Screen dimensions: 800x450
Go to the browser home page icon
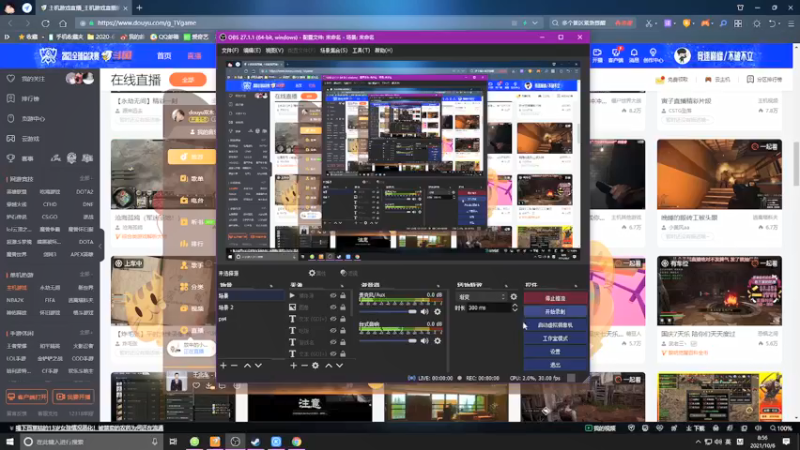coord(63,23)
